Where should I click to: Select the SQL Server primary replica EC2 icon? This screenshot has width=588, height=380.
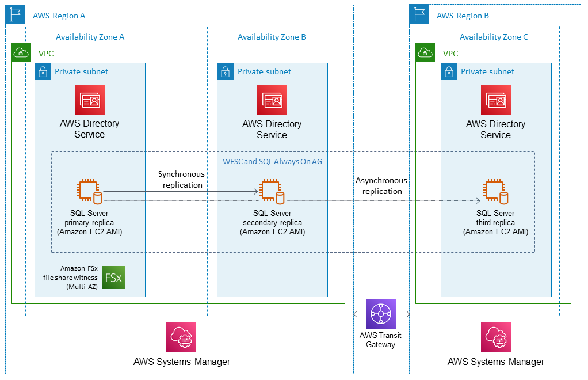point(90,192)
